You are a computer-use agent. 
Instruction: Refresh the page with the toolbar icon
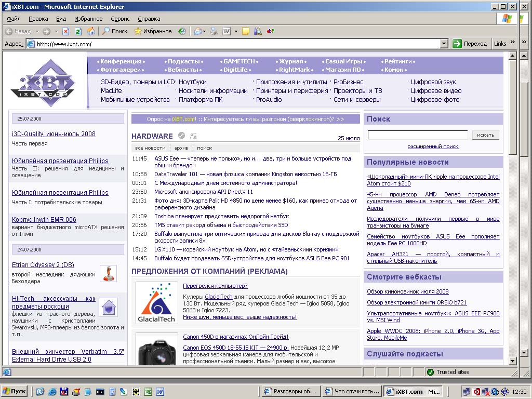(x=78, y=31)
